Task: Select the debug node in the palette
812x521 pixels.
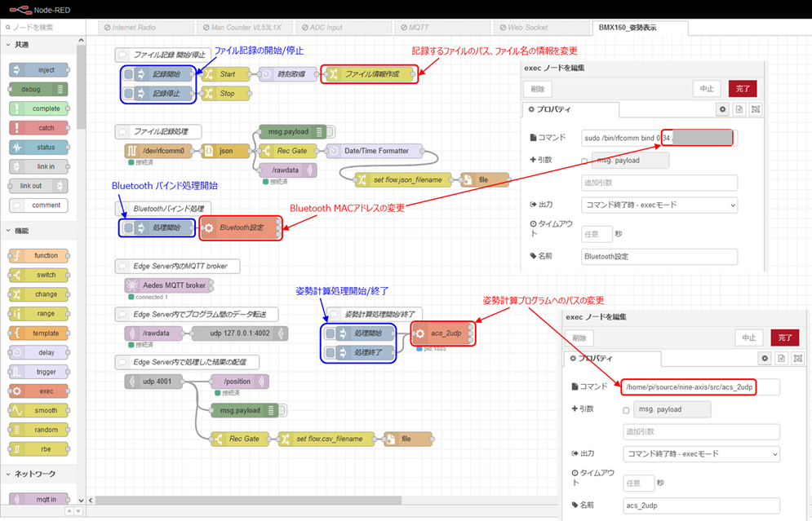Action: 38,90
